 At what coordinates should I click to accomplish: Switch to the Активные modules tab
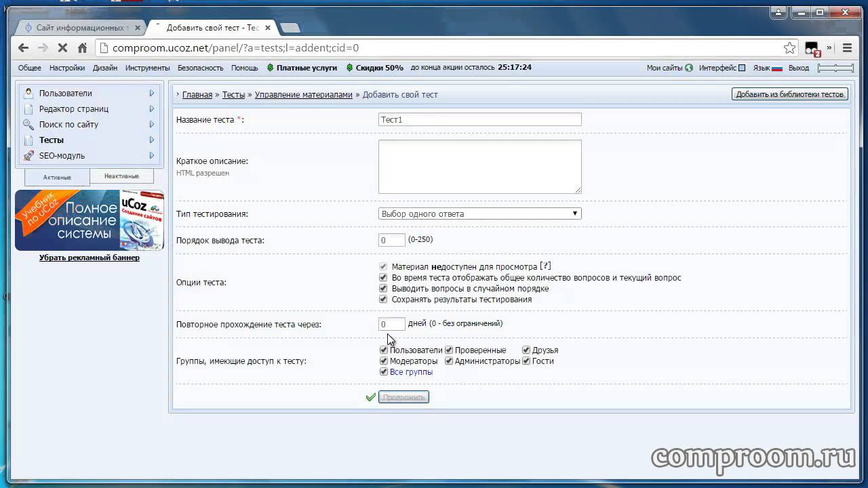pos(57,178)
